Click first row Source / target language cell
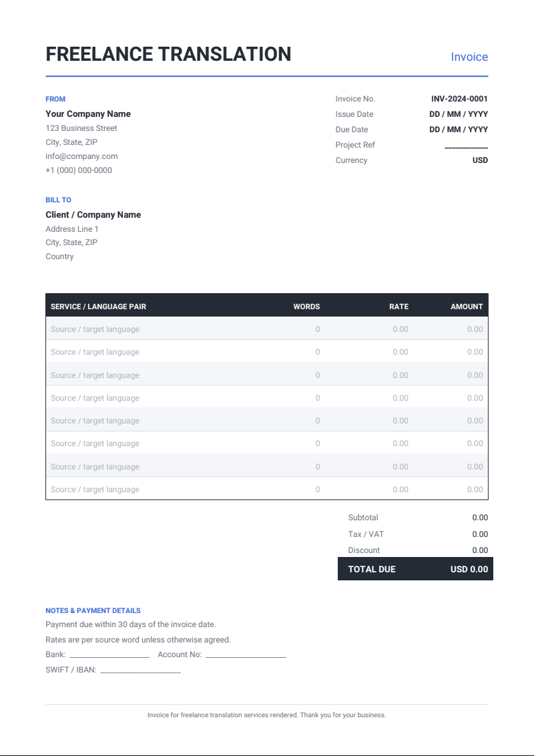The image size is (534, 756). click(95, 329)
